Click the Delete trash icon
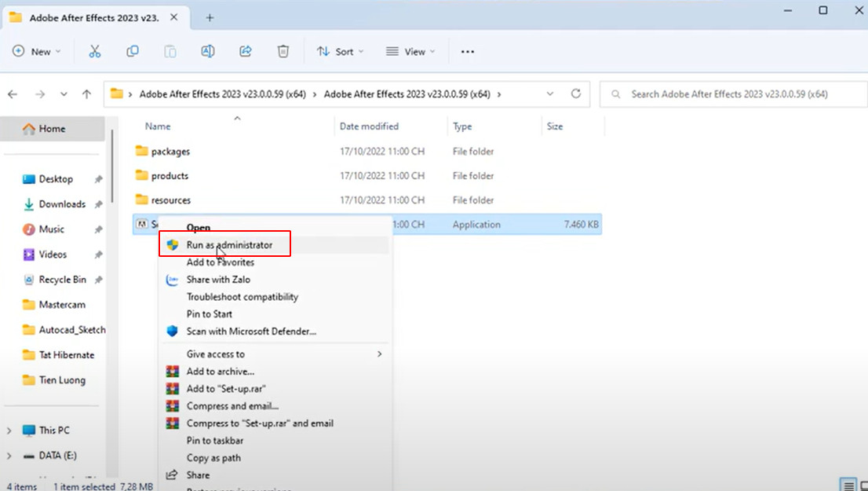Screen dimensions: 868x491 283,51
